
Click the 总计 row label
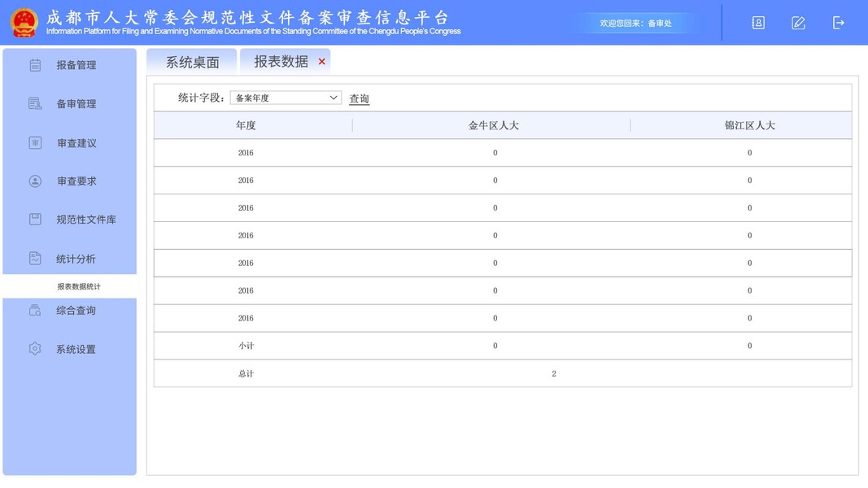(x=246, y=373)
